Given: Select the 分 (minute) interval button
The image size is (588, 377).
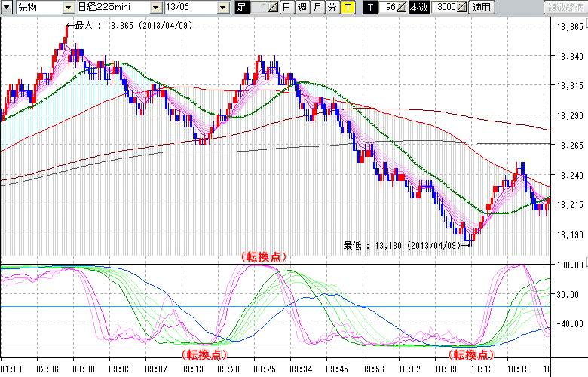Looking at the screenshot, I should tap(332, 8).
